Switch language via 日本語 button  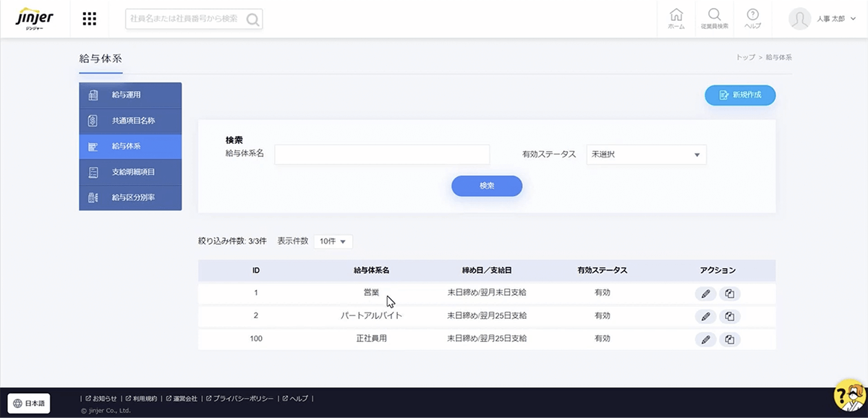pyautogui.click(x=29, y=404)
